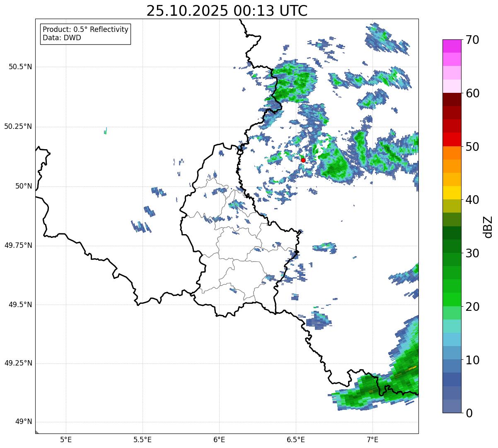The image size is (498, 448).
Task: Click the latitude label 49.25°N
Action: 18,363
